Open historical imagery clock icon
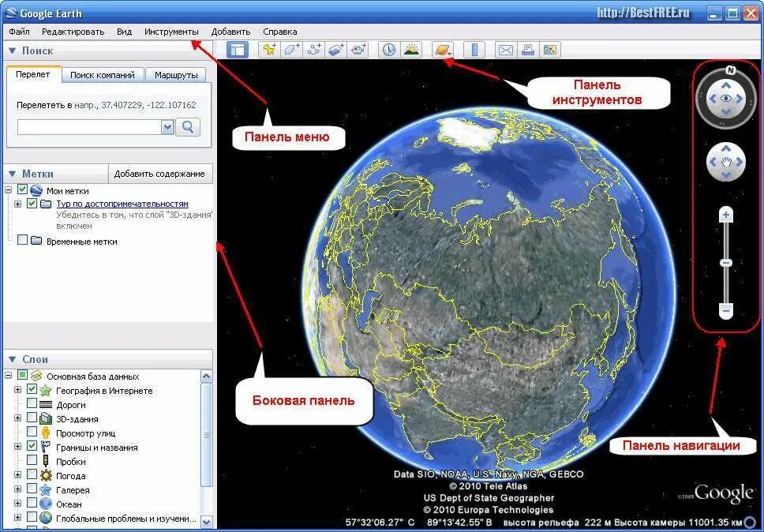Viewport: 764px width, 532px height. coord(389,50)
